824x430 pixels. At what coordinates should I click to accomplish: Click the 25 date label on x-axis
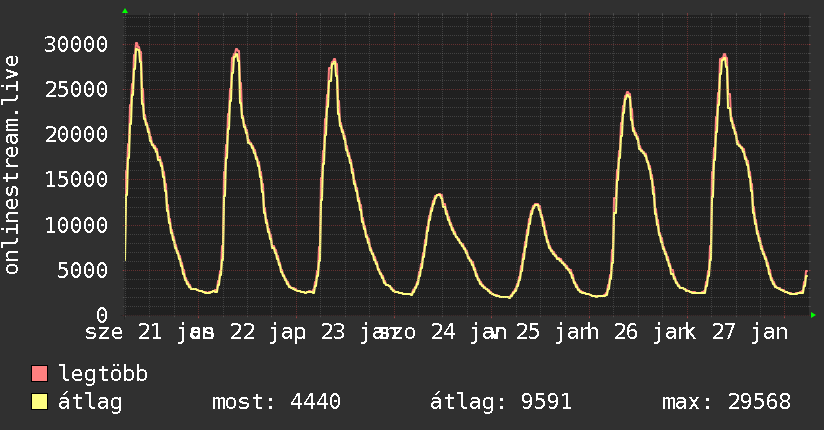tap(528, 332)
